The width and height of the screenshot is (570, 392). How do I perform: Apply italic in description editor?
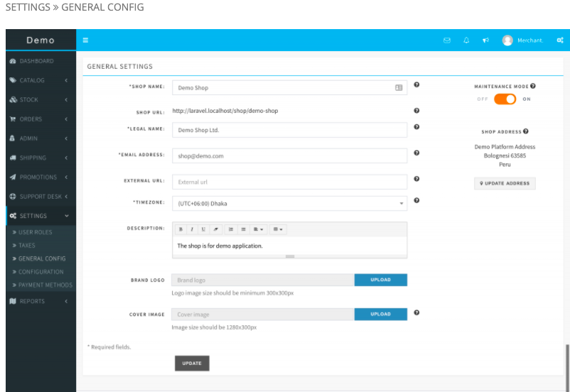tap(192, 229)
